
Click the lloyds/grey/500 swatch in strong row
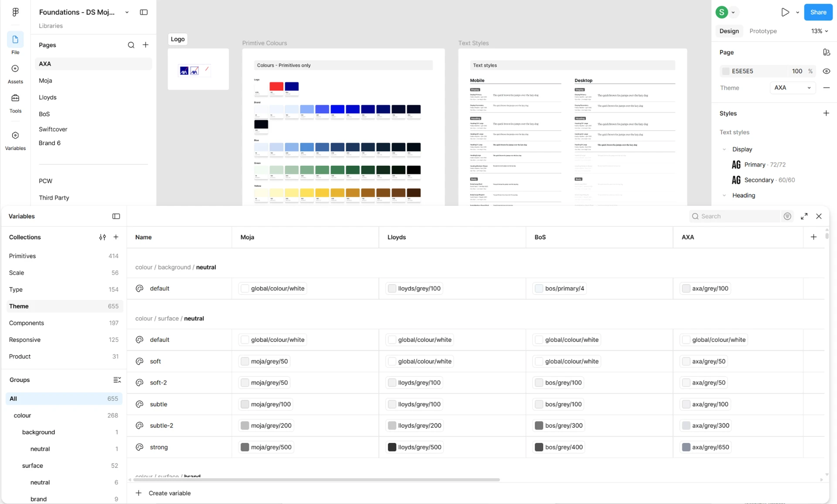coord(392,447)
